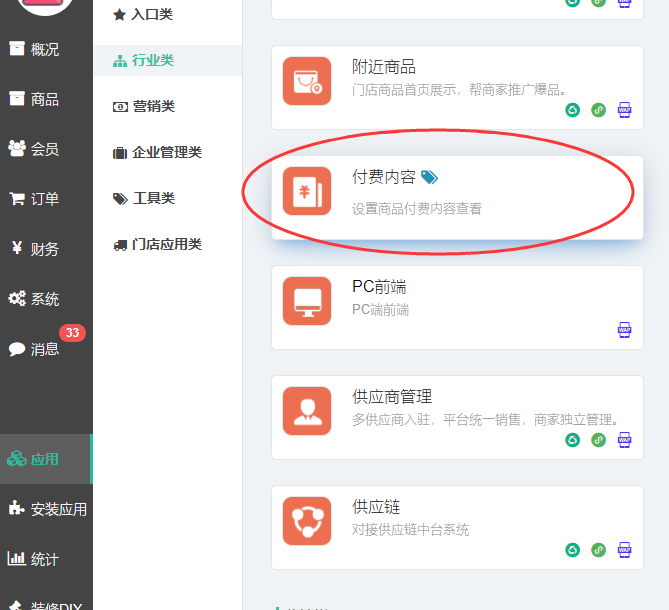669x610 pixels.
Task: Open the 附近商品 app icon
Action: click(307, 81)
